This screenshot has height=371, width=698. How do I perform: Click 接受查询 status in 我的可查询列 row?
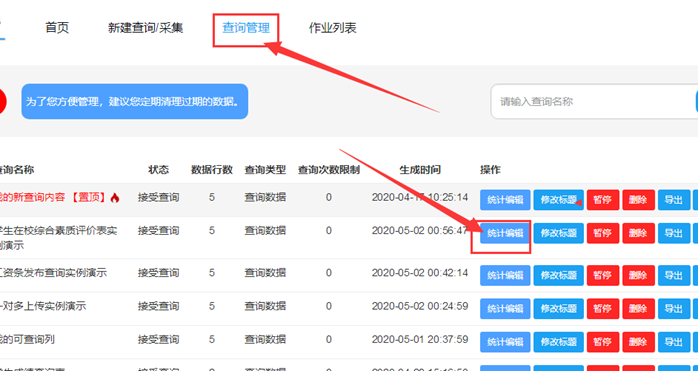(x=158, y=339)
